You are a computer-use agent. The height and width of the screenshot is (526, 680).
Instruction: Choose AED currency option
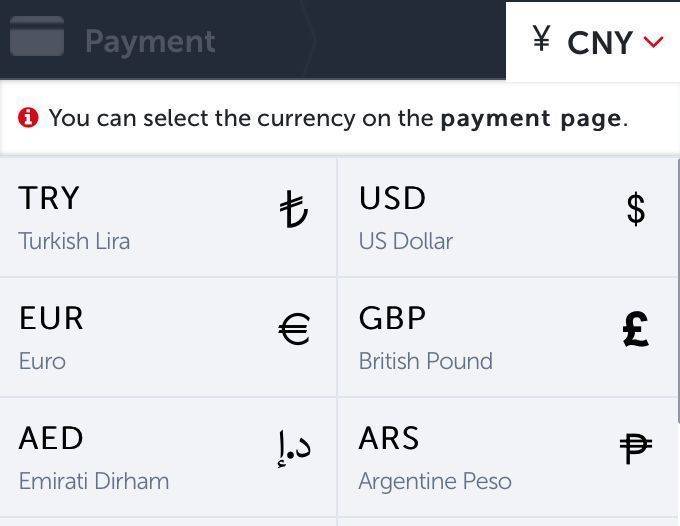pos(168,457)
